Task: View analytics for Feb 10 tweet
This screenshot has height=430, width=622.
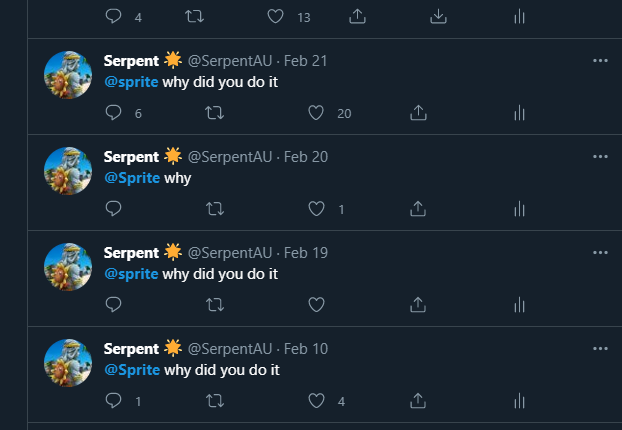Action: [x=519, y=401]
